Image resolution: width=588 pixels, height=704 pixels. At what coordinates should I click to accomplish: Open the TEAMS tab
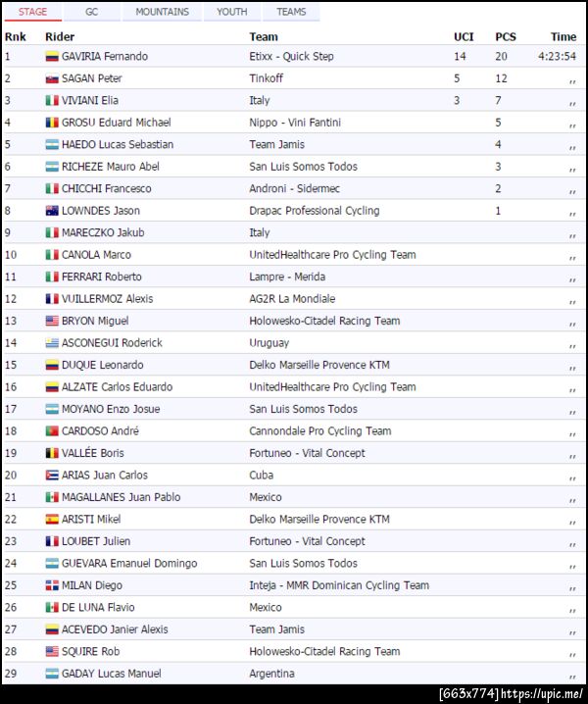click(x=291, y=12)
